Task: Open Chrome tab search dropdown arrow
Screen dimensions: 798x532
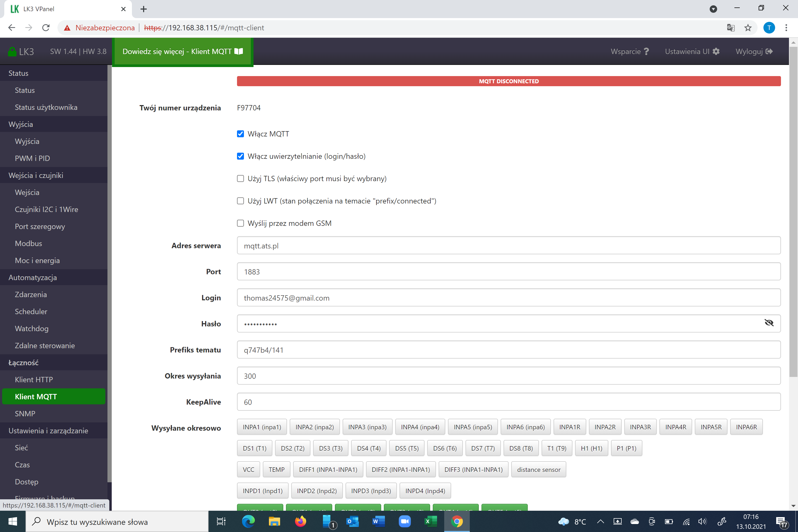Action: point(713,9)
